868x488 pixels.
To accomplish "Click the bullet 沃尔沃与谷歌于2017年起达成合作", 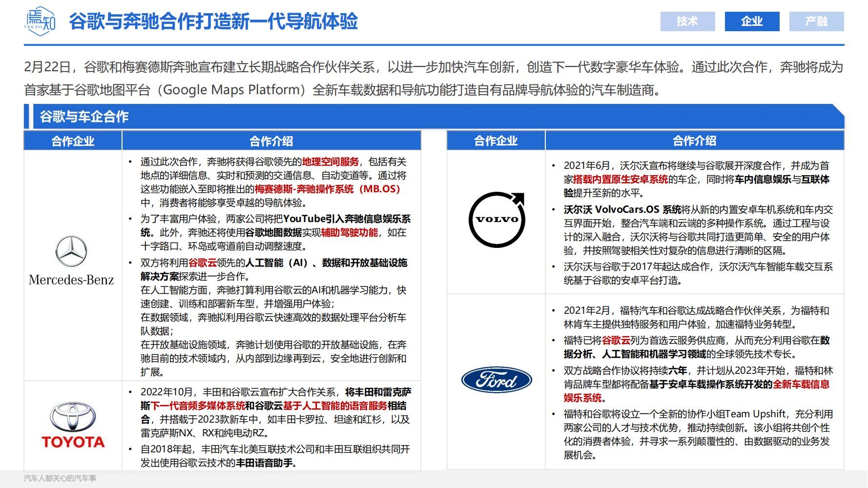I will pos(699,273).
